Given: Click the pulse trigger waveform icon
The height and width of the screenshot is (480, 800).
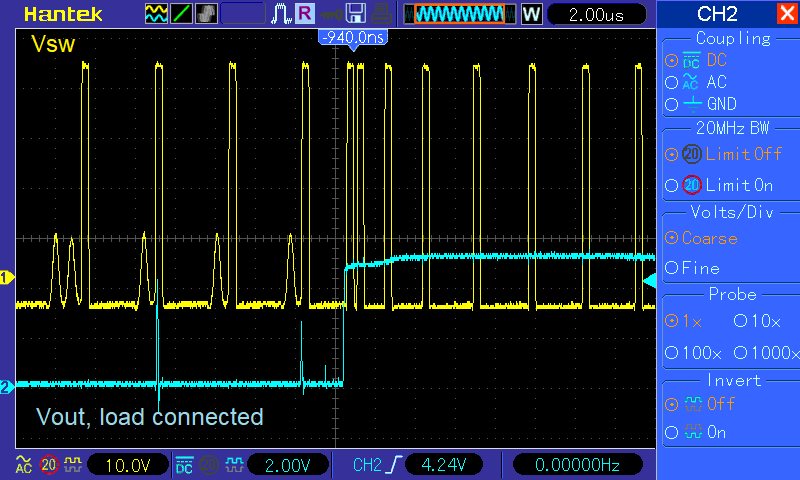Looking at the screenshot, I should point(281,14).
